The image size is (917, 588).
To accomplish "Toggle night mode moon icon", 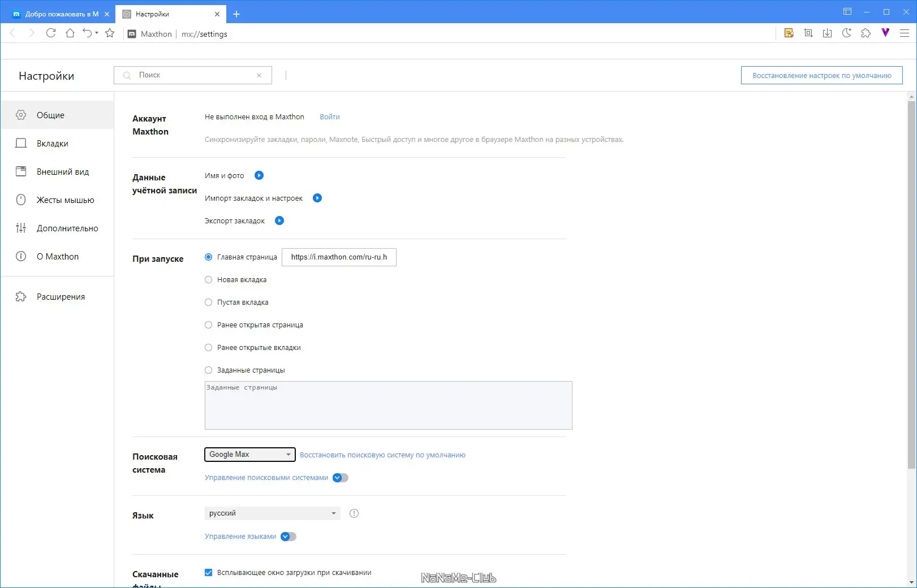I will 847,33.
